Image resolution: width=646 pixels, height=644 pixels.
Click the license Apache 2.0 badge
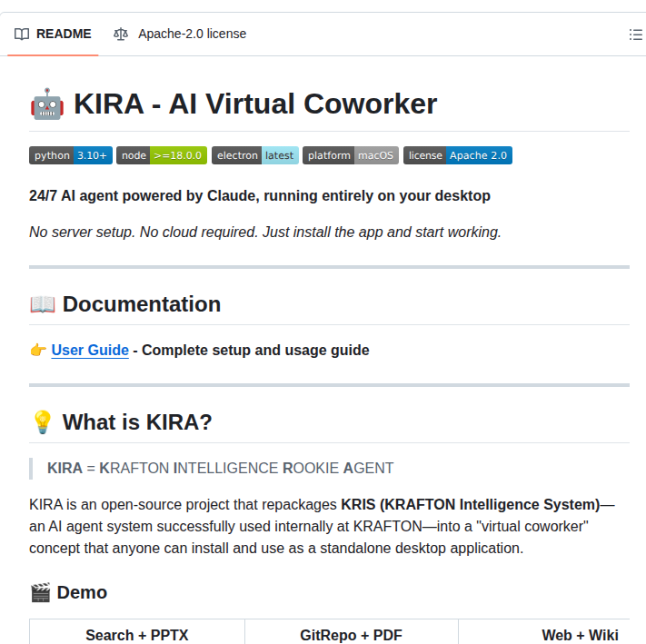(x=458, y=155)
